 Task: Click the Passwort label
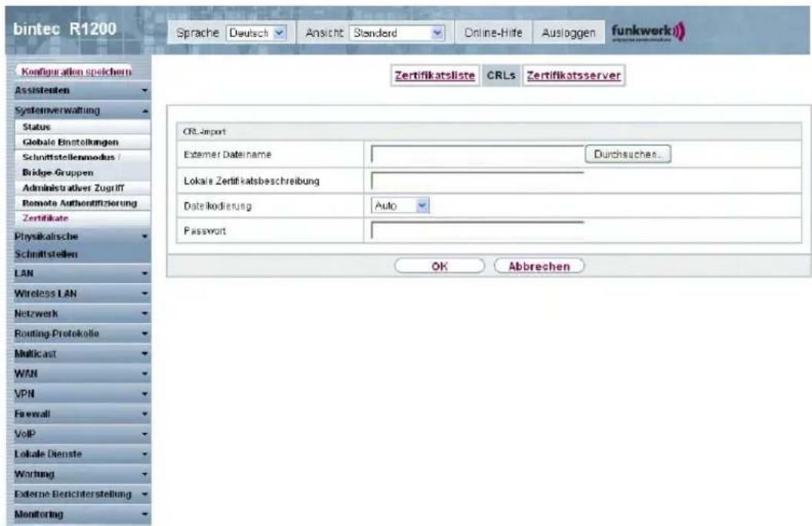click(205, 231)
